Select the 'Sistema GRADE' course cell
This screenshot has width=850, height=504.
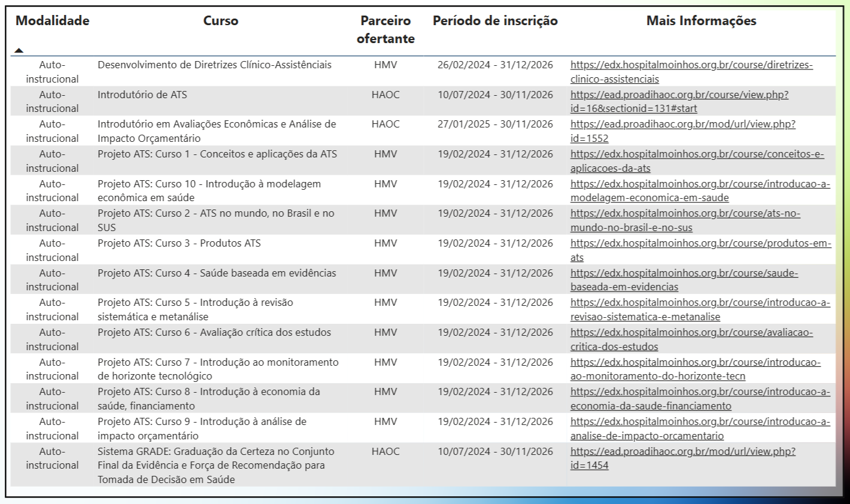216,465
